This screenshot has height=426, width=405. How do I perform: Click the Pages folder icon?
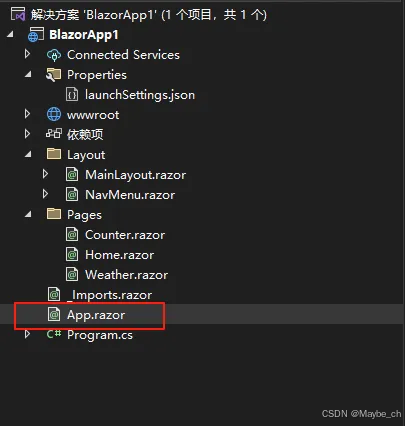tap(54, 214)
